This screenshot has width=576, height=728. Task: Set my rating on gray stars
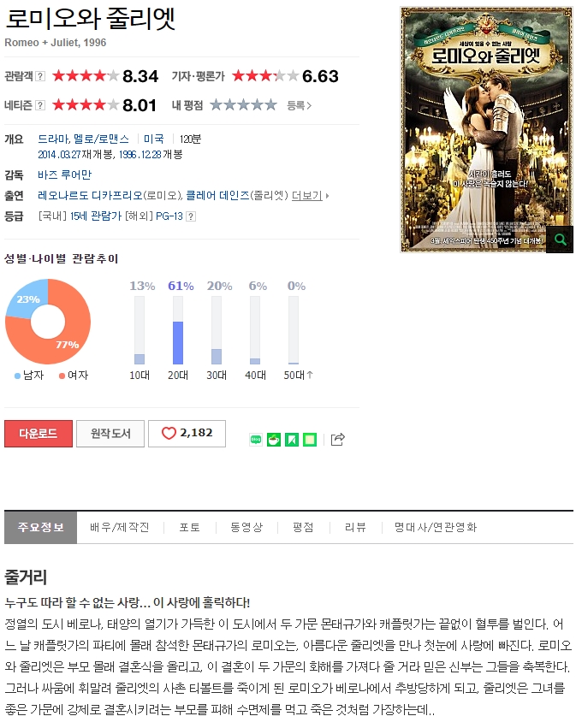243,105
